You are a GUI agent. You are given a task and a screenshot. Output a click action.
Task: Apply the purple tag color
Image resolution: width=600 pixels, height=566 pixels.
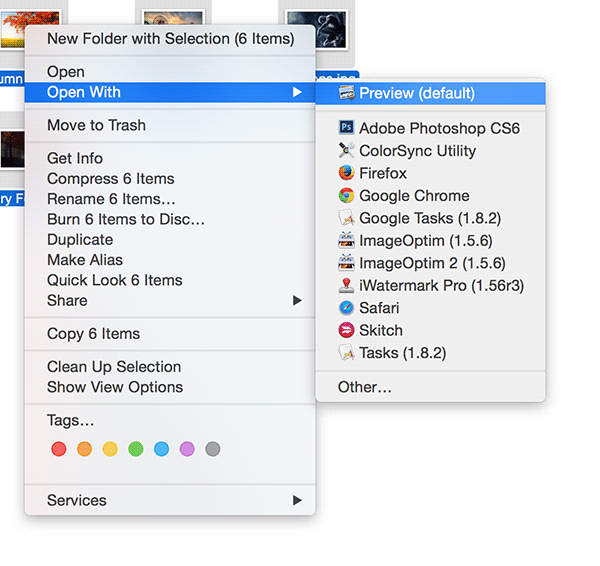pyautogui.click(x=187, y=449)
